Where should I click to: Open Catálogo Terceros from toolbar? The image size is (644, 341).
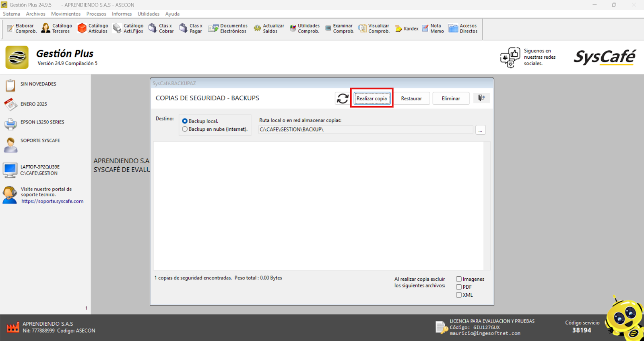[x=57, y=29]
